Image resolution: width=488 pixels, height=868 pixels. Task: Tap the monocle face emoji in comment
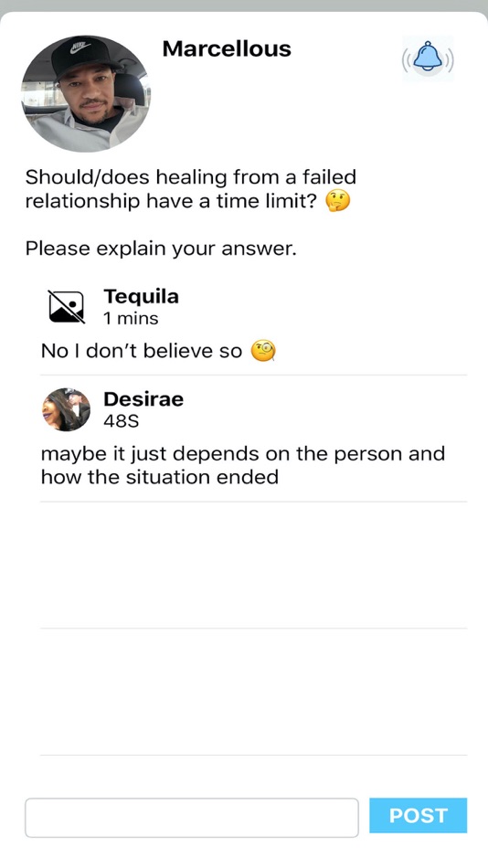coord(264,351)
